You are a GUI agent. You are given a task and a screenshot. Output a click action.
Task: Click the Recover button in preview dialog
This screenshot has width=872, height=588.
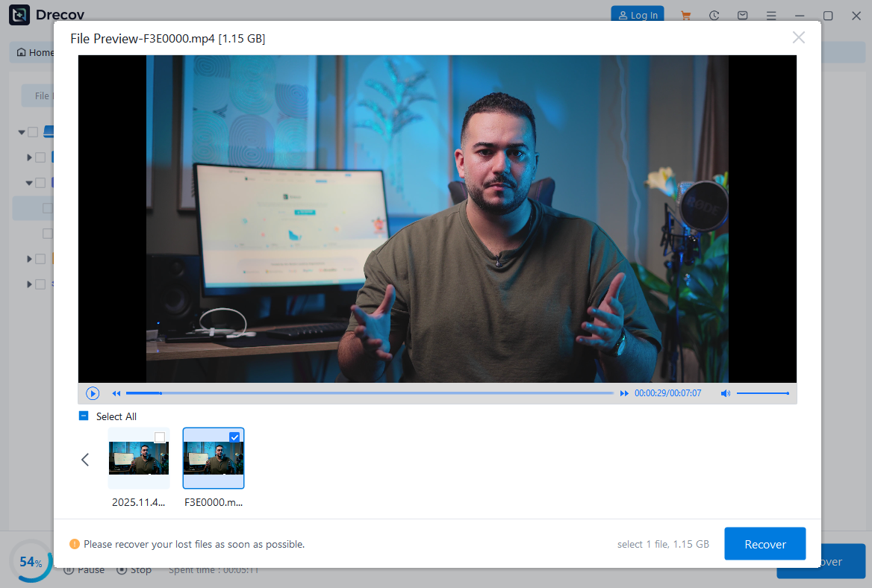click(764, 544)
